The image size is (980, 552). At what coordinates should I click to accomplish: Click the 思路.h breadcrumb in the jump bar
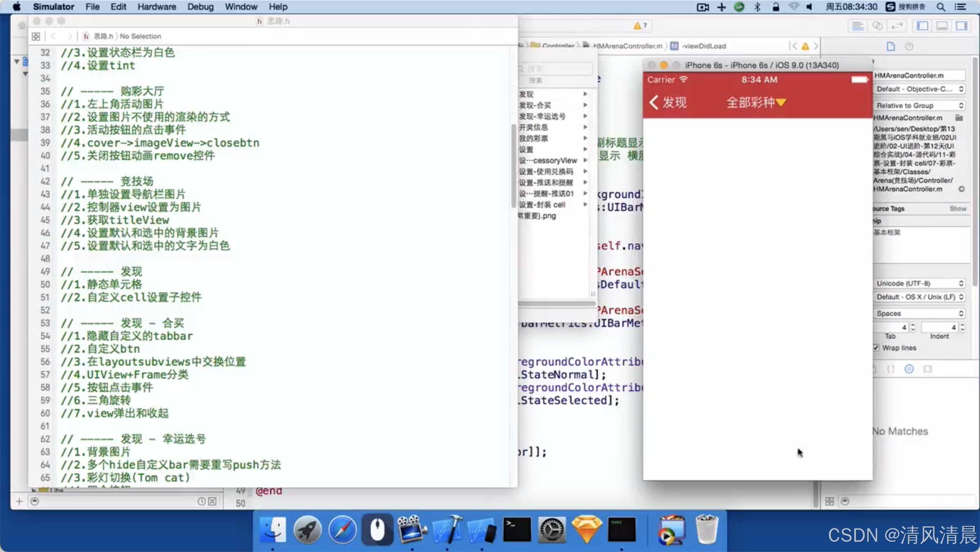(x=98, y=36)
